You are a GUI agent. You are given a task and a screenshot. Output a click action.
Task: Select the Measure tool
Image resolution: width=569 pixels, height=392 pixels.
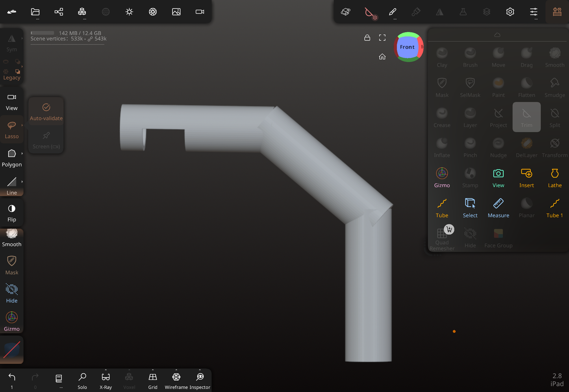[498, 207]
